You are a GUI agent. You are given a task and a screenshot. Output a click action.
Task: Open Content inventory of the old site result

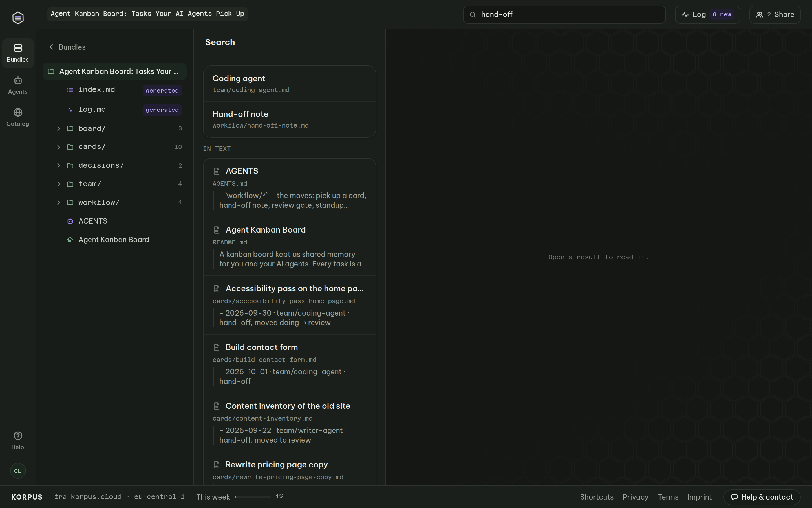(x=289, y=423)
